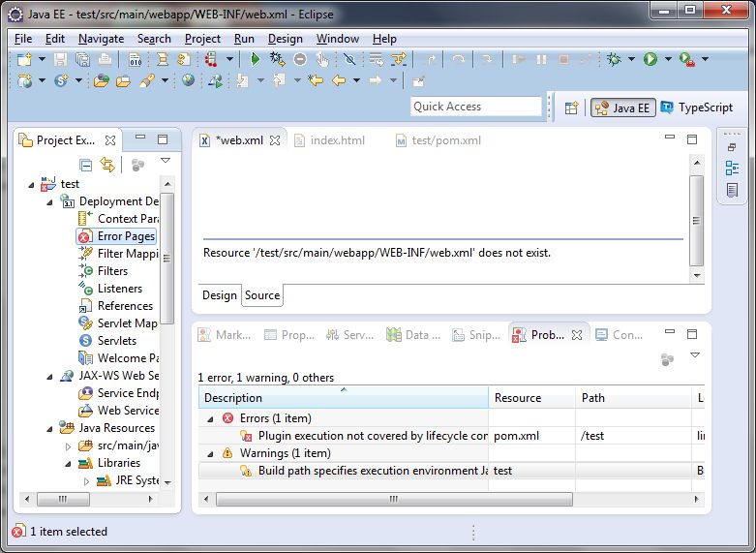Sort by the Resource column header
Screen dimensions: 756x553
(x=531, y=398)
